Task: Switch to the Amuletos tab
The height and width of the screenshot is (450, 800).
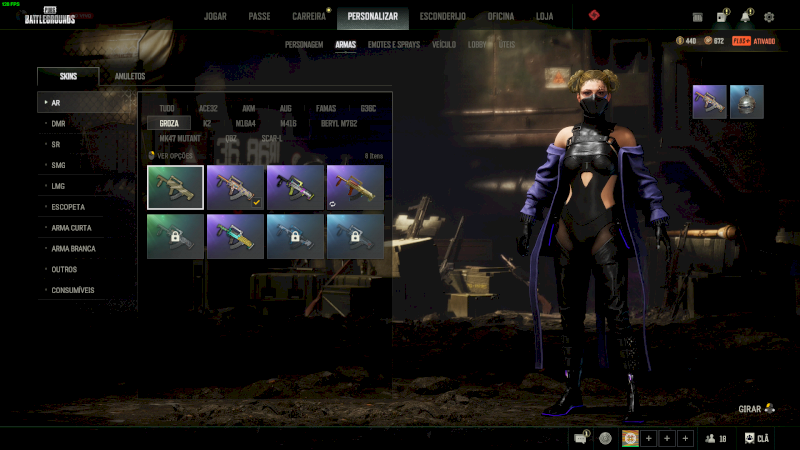Action: (x=130, y=77)
